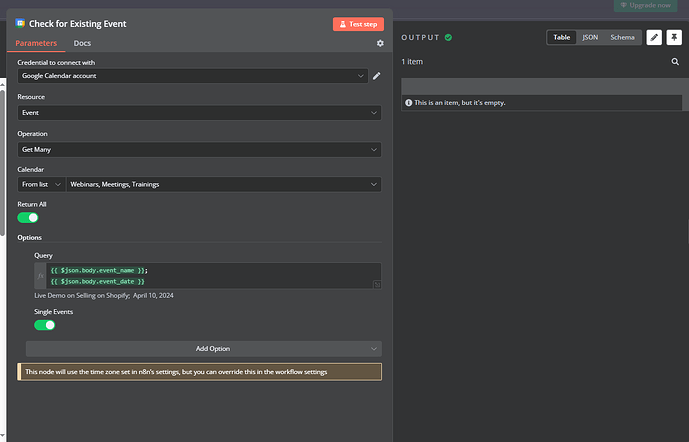
Task: Click the node title Check for Existing Event
Action: point(78,24)
